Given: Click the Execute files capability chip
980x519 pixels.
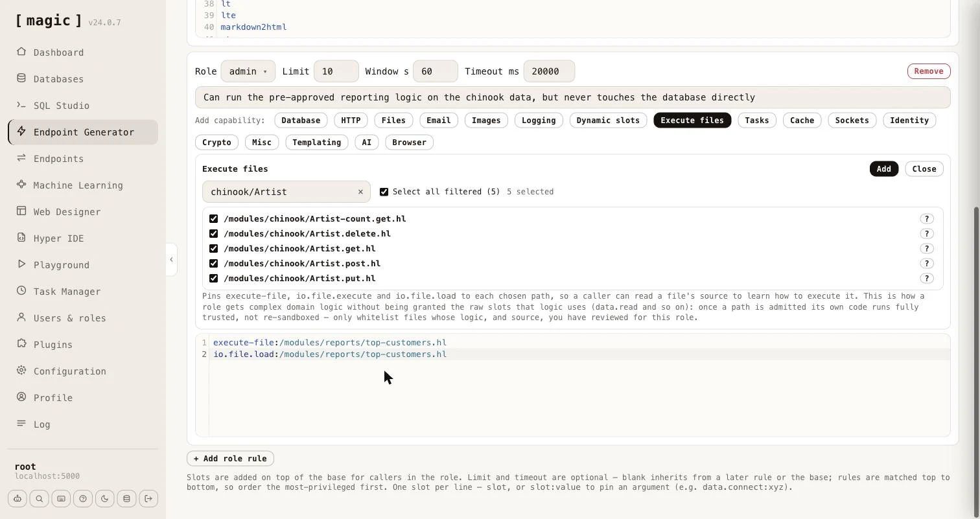Looking at the screenshot, I should pos(692,121).
